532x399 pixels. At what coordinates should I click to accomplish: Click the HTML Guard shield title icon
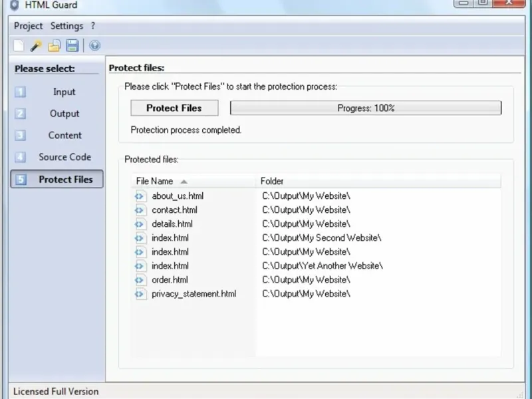pyautogui.click(x=14, y=5)
